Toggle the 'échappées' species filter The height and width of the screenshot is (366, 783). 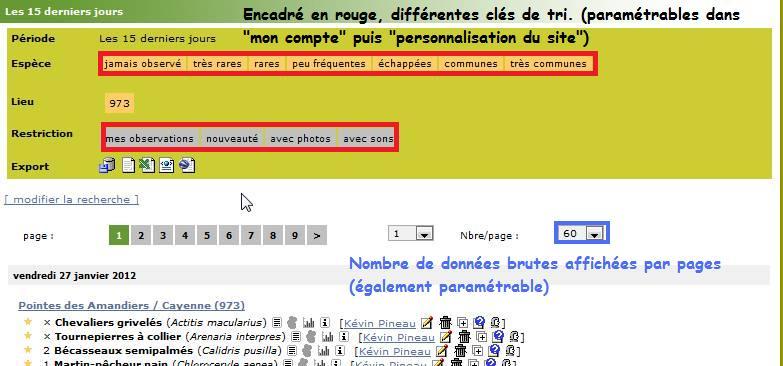404,63
